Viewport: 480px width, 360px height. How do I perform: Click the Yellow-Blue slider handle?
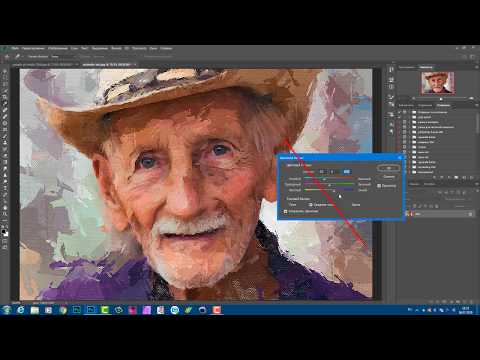point(334,191)
